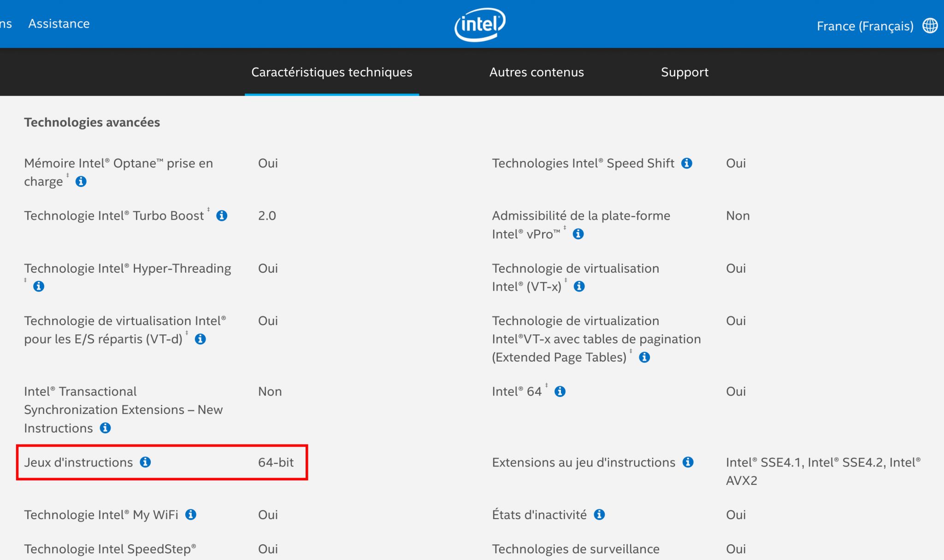
Task: View the tooltip for Technologies Intel Speed Shift
Action: [687, 163]
